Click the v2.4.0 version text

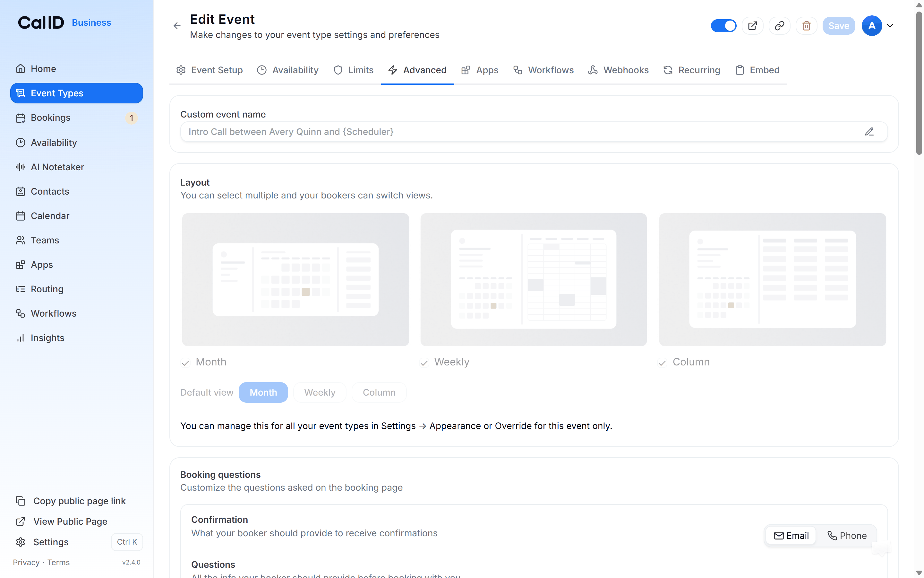click(131, 562)
